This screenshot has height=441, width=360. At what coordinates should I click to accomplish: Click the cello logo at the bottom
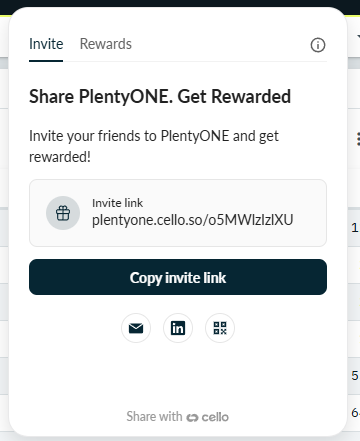[208, 417]
